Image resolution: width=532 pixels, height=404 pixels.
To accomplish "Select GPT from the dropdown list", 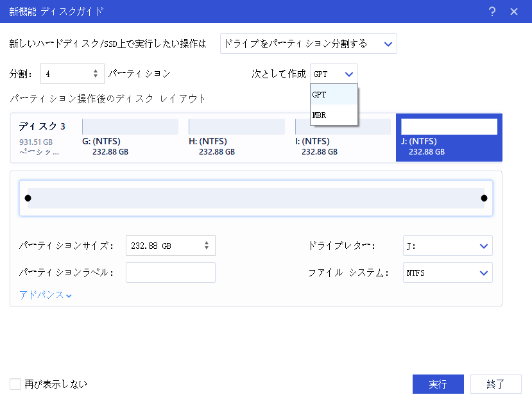I will tap(334, 94).
